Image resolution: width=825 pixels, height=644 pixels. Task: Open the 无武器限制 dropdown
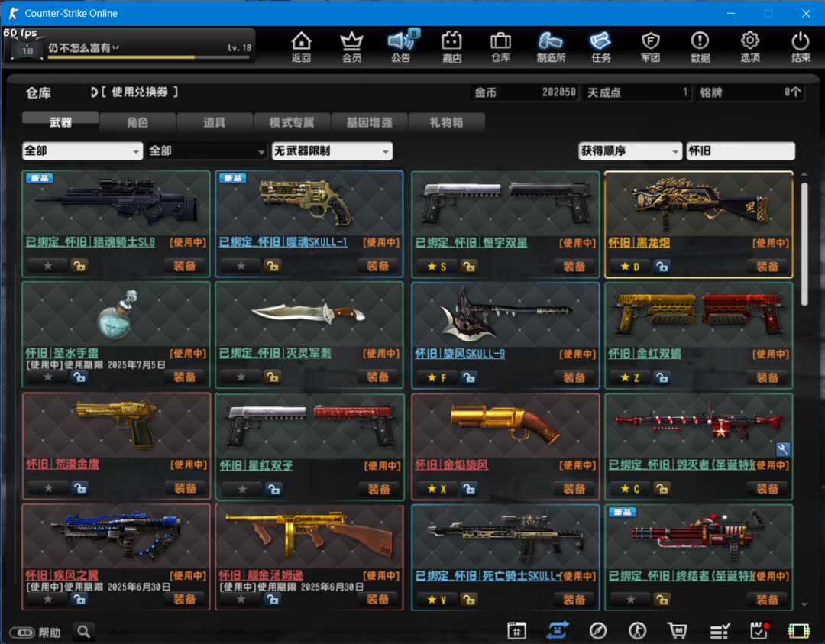(332, 151)
